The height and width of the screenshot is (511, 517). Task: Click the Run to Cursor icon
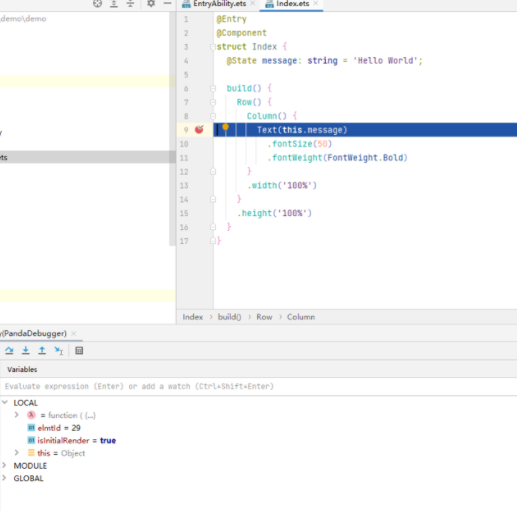click(59, 350)
